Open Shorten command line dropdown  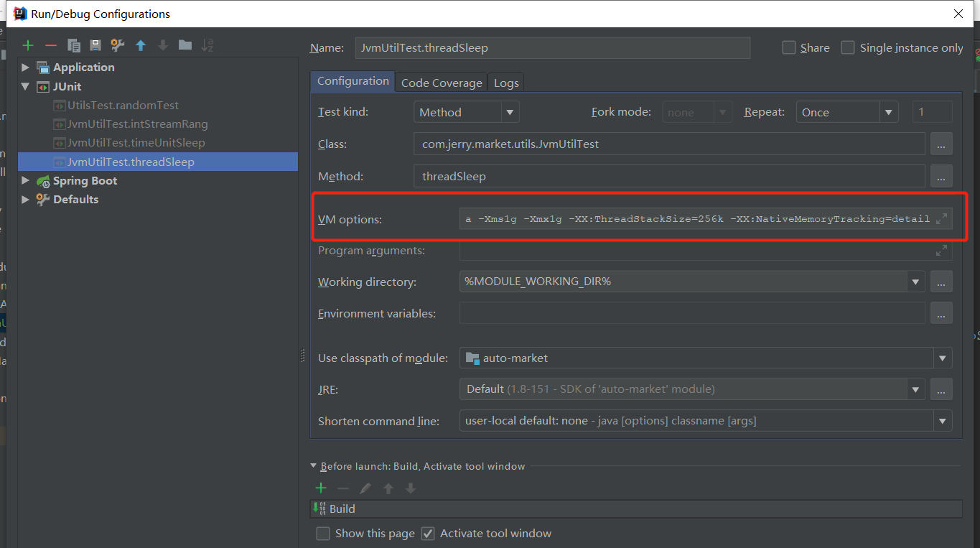point(942,421)
